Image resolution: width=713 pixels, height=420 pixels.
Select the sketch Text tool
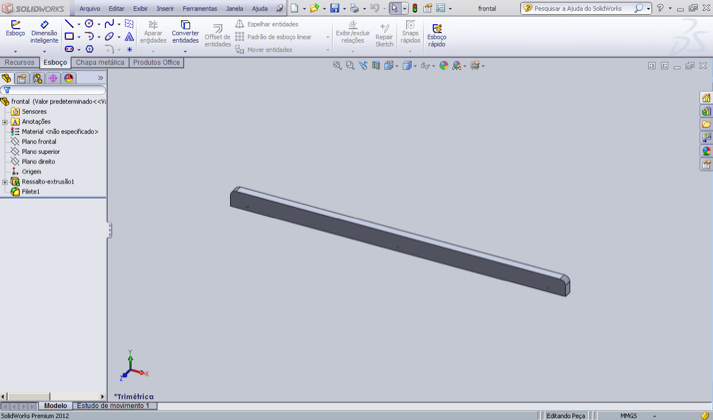coord(129,36)
